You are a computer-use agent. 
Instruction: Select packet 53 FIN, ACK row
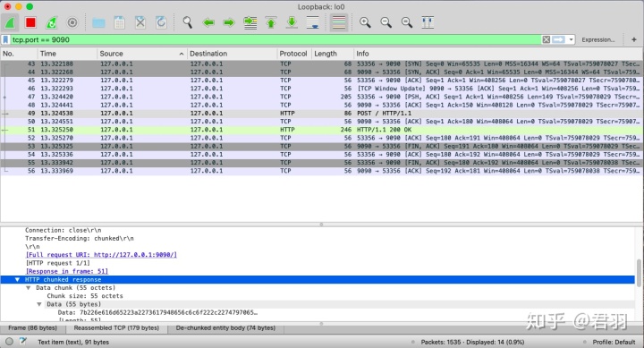click(322, 146)
